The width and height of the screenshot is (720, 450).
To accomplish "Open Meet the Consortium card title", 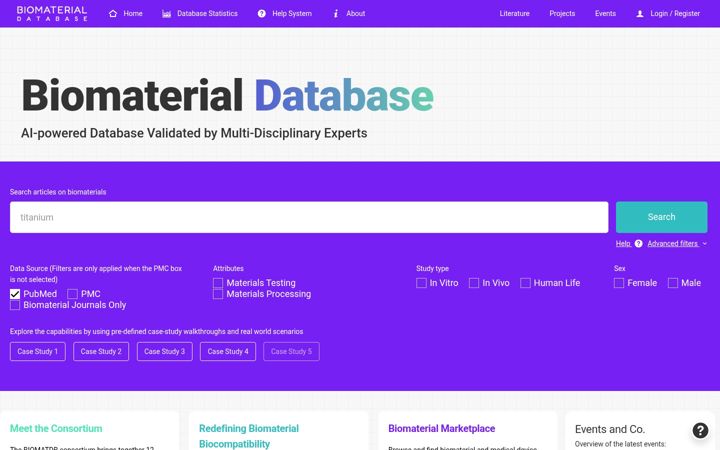I will (56, 428).
